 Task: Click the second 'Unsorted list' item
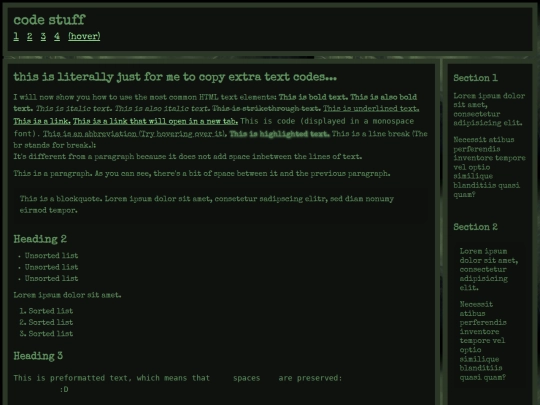tap(51, 267)
